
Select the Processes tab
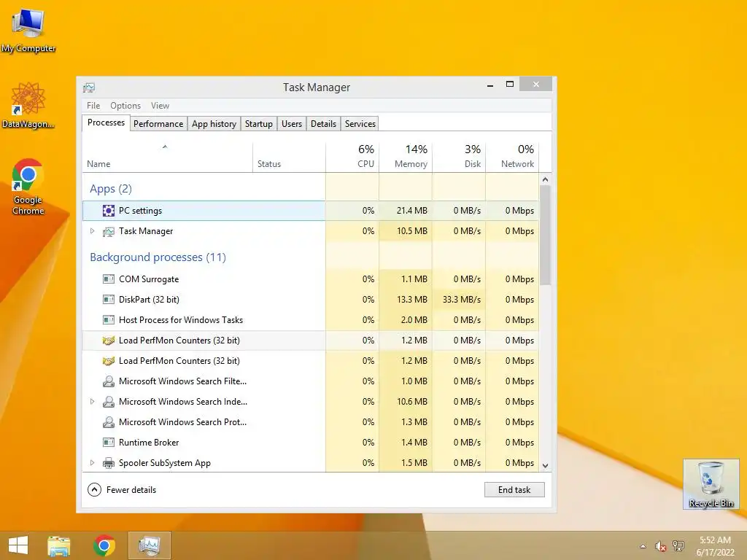pos(106,122)
